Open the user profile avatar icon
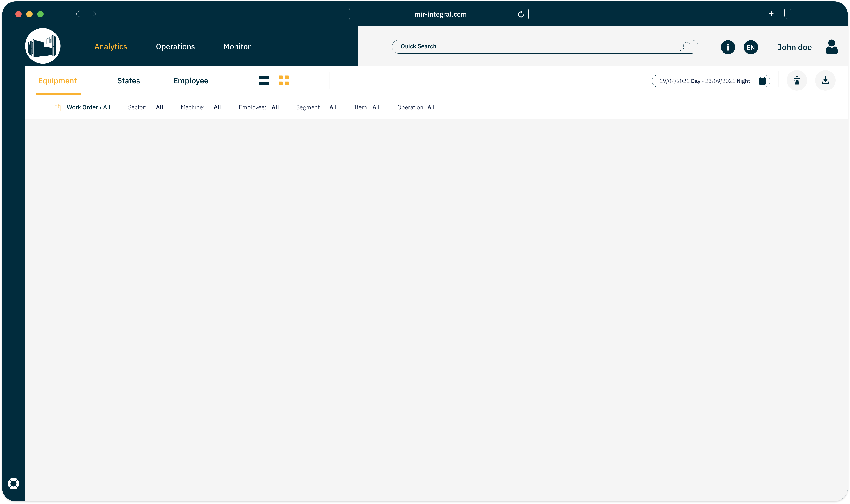Viewport: 850px width, 504px height. pos(831,47)
